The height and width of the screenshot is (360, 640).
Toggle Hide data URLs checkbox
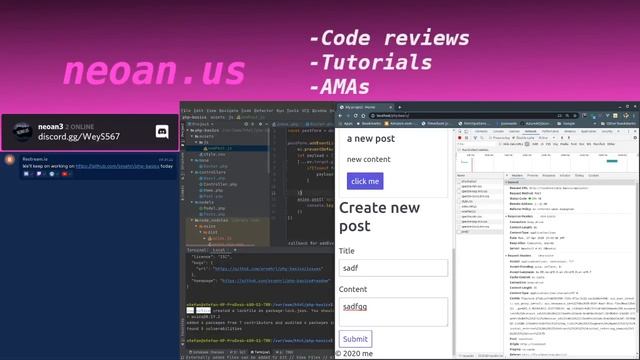point(500,144)
